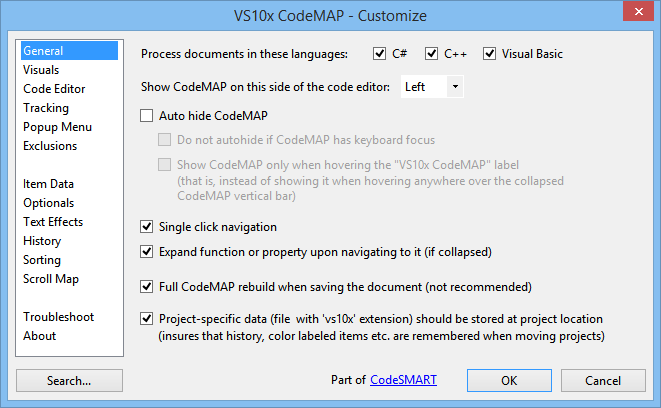Uncheck Project-specific data stored at project location
The height and width of the screenshot is (408, 661).
146,319
